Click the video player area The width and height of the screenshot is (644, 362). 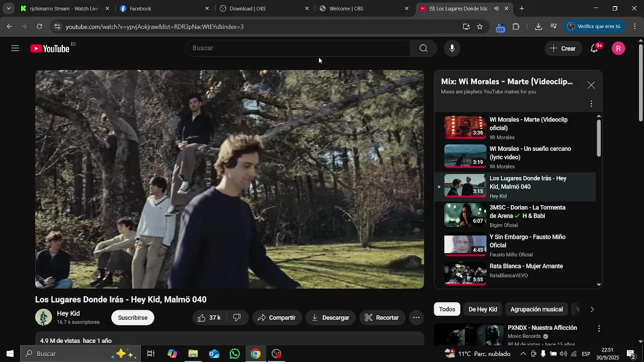tap(229, 179)
